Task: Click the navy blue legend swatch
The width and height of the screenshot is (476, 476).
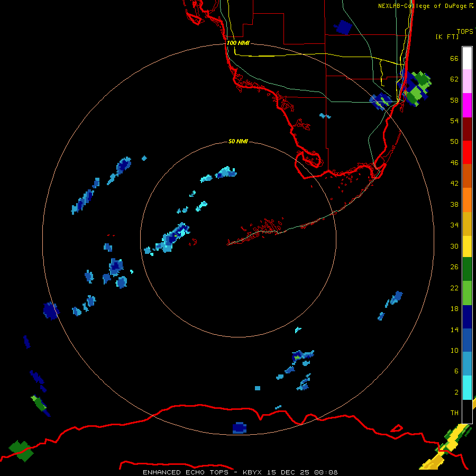Action: [x=467, y=317]
